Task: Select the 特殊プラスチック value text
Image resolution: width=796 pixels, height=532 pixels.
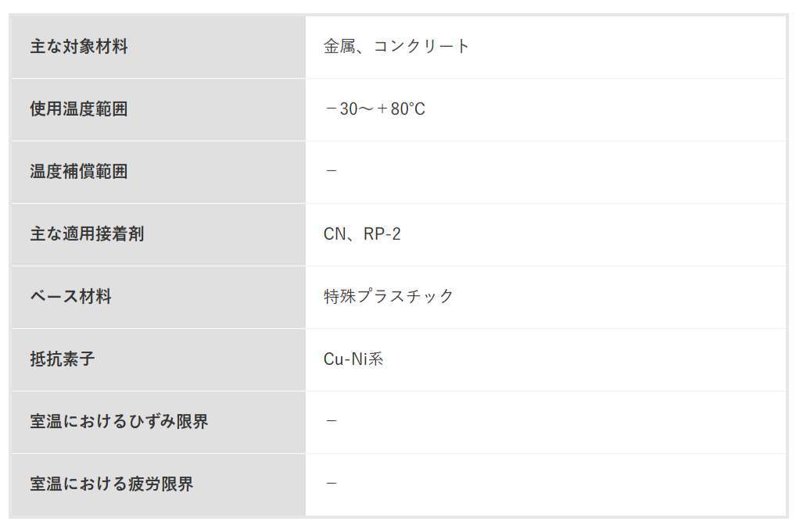Action: tap(389, 296)
